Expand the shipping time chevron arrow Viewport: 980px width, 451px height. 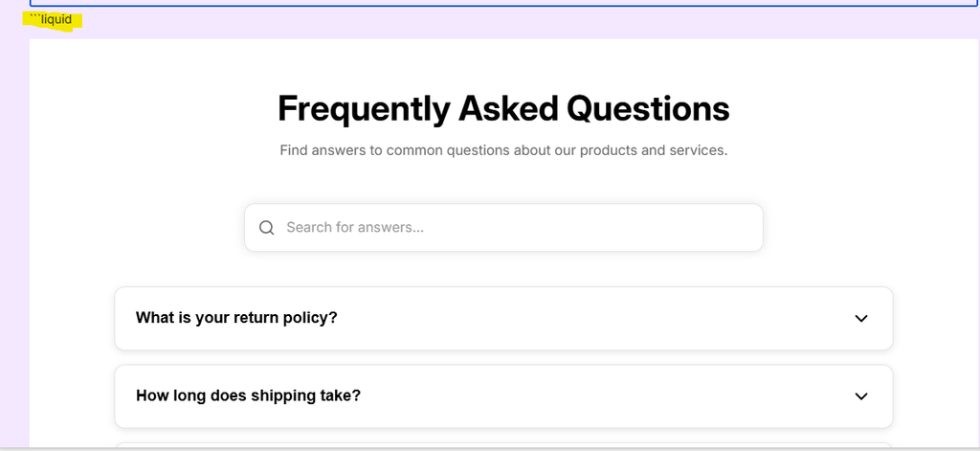pyautogui.click(x=861, y=395)
